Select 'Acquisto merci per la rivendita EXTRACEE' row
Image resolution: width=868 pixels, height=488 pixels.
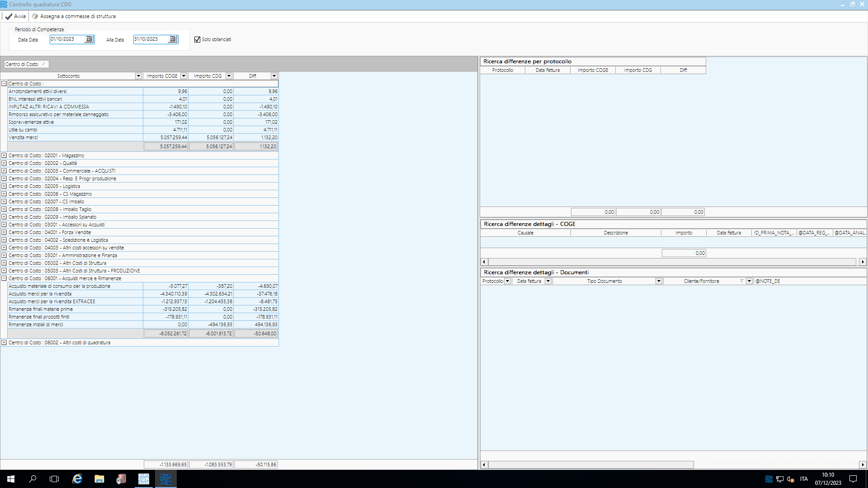coord(143,301)
